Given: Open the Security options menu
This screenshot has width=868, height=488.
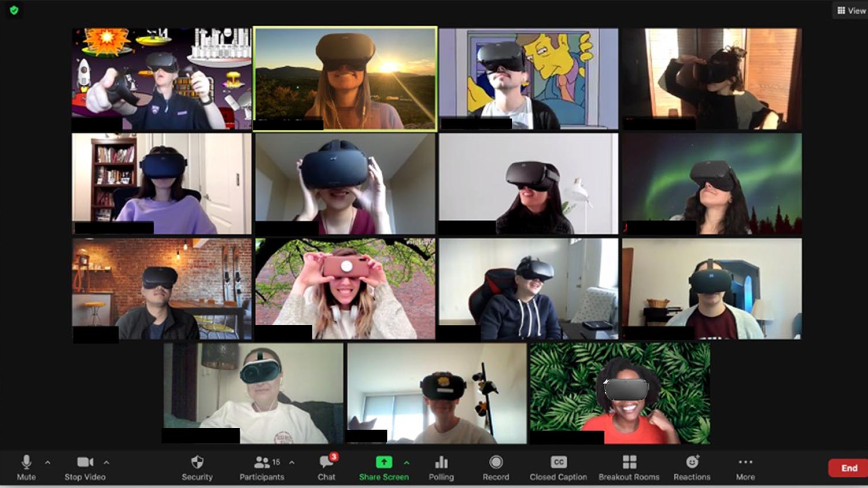Looking at the screenshot, I should tap(197, 467).
